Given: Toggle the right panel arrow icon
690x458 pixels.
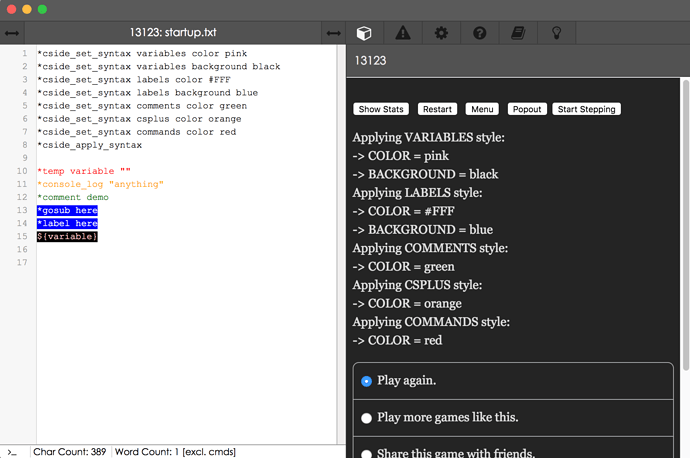Looking at the screenshot, I should 334,33.
